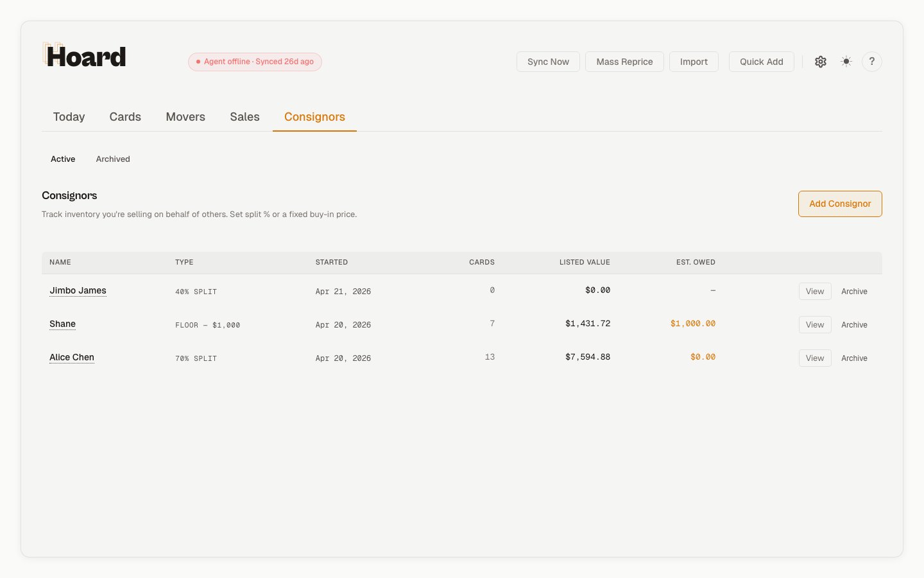Click Alice Chen's card count 13
The image size is (924, 578).
[x=490, y=357]
